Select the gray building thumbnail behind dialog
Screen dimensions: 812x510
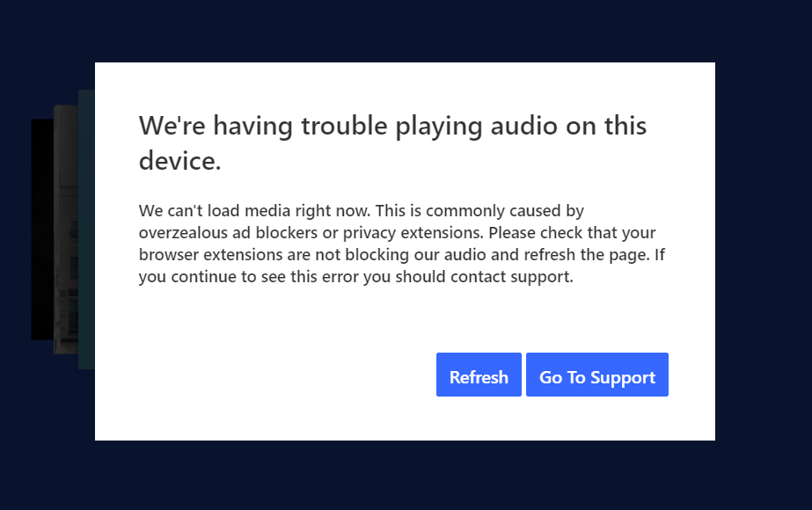66,229
